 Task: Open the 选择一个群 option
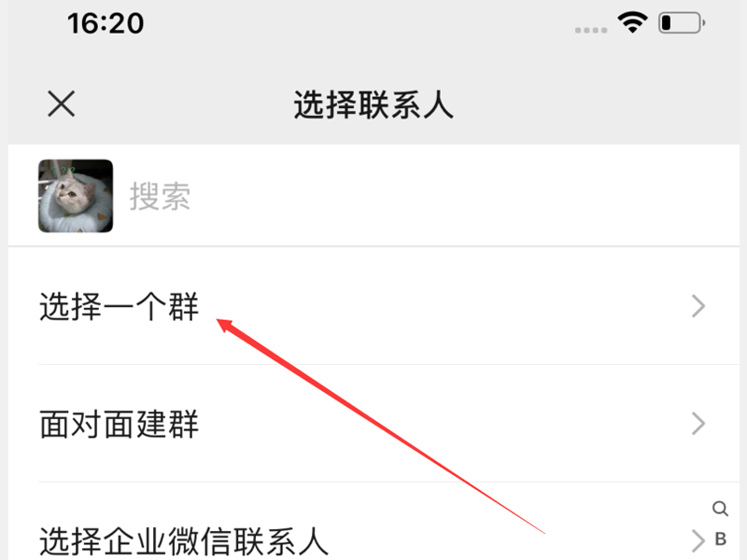(x=373, y=306)
